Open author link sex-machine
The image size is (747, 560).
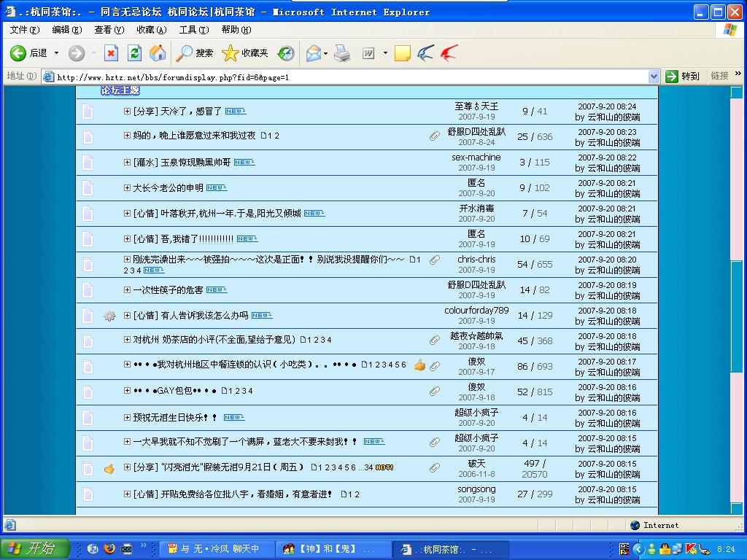(476, 157)
